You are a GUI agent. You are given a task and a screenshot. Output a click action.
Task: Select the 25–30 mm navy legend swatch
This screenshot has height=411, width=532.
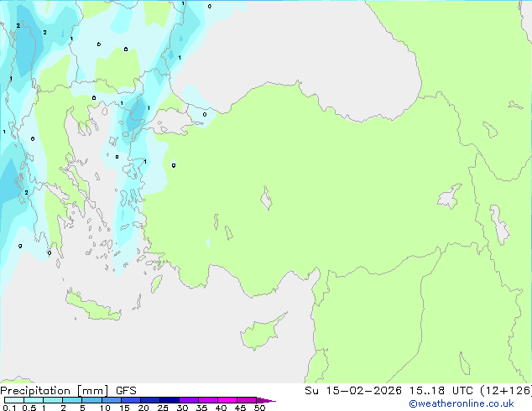click(x=169, y=400)
